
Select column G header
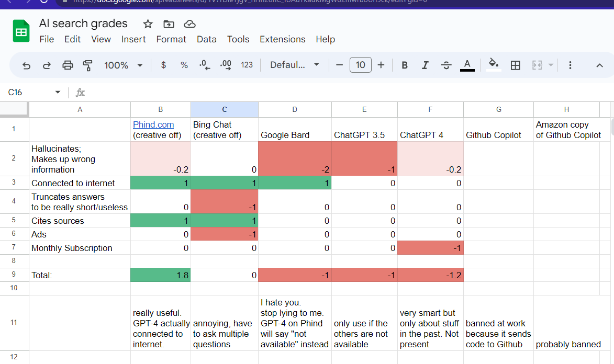(x=498, y=110)
